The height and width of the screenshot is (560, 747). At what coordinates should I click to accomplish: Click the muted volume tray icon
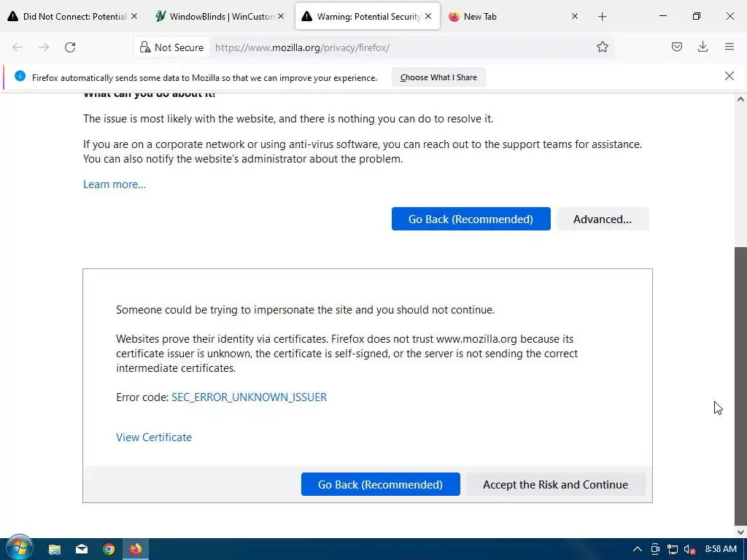(689, 549)
